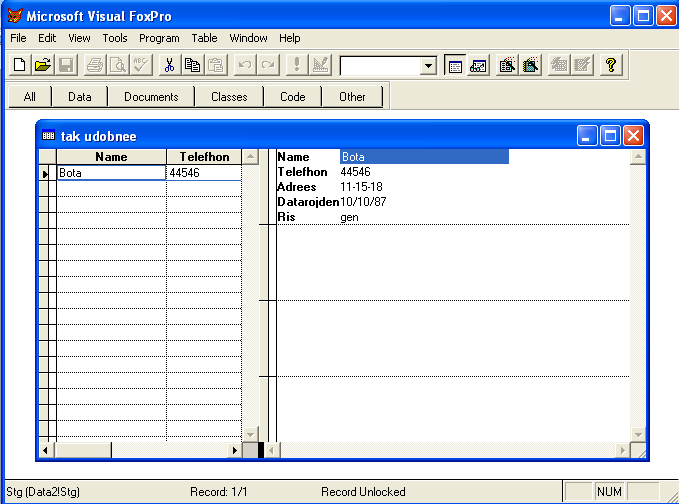Click Record: 1/1 in status bar
This screenshot has height=504, width=679.
pos(219,491)
